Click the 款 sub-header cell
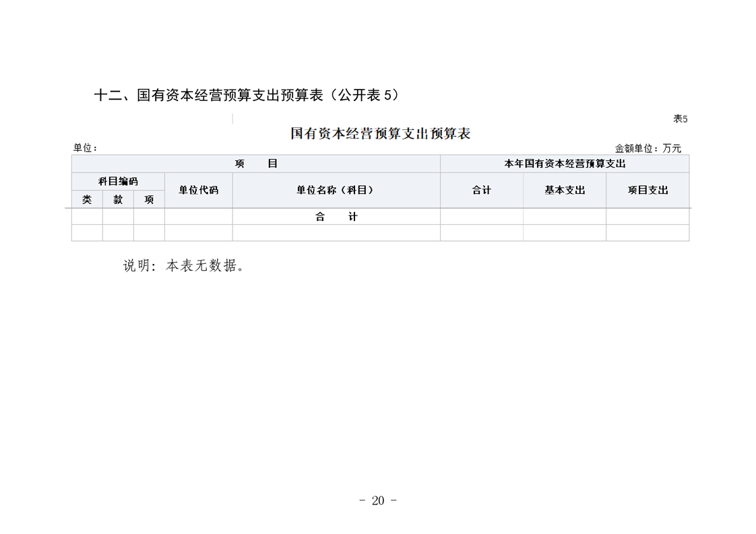This screenshot has height=534, width=756. [x=118, y=199]
